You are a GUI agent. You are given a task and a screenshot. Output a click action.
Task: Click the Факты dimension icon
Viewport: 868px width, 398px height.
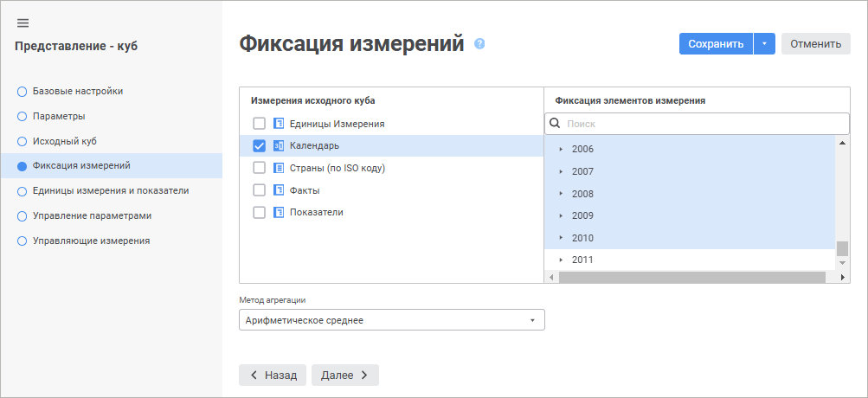[279, 189]
